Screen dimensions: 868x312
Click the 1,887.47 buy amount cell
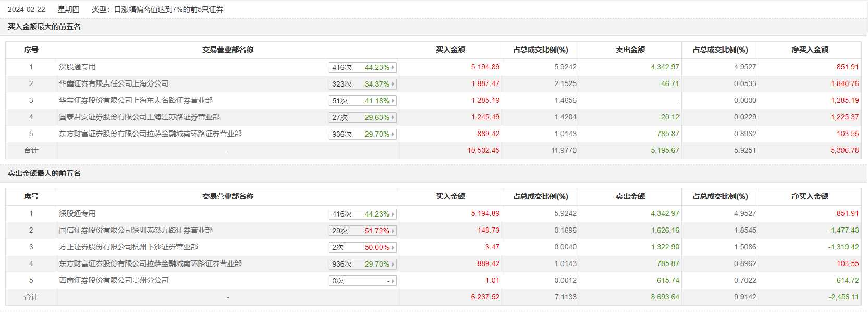tap(485, 83)
